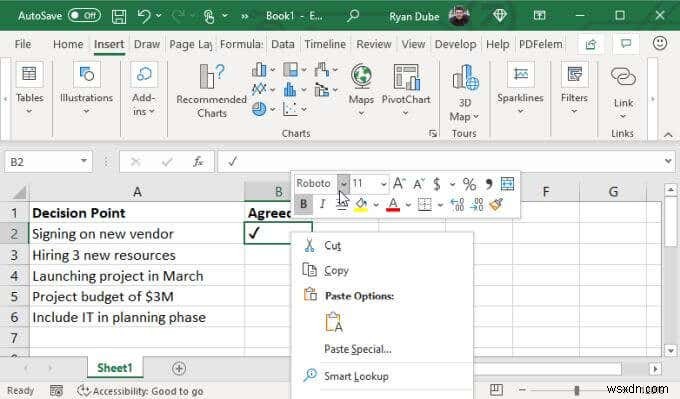Switch to the View tab
The height and width of the screenshot is (399, 680).
pos(413,44)
